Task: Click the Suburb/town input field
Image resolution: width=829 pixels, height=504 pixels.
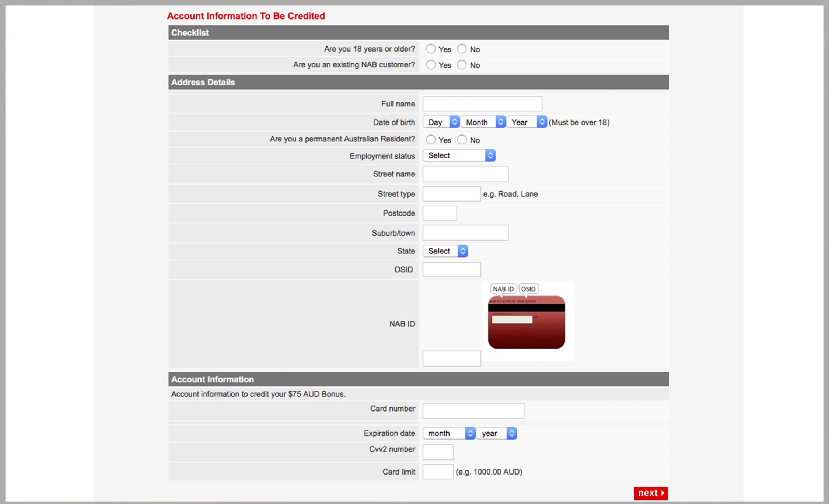Action: point(465,232)
